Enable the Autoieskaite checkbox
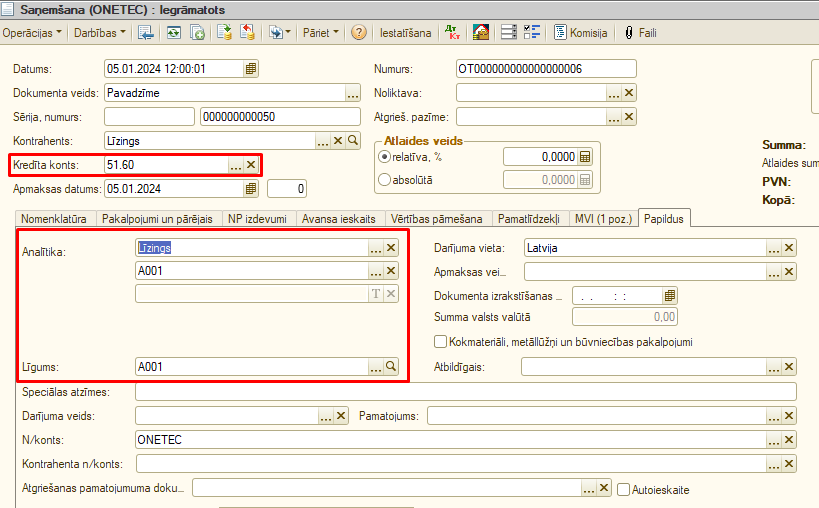 tap(624, 489)
